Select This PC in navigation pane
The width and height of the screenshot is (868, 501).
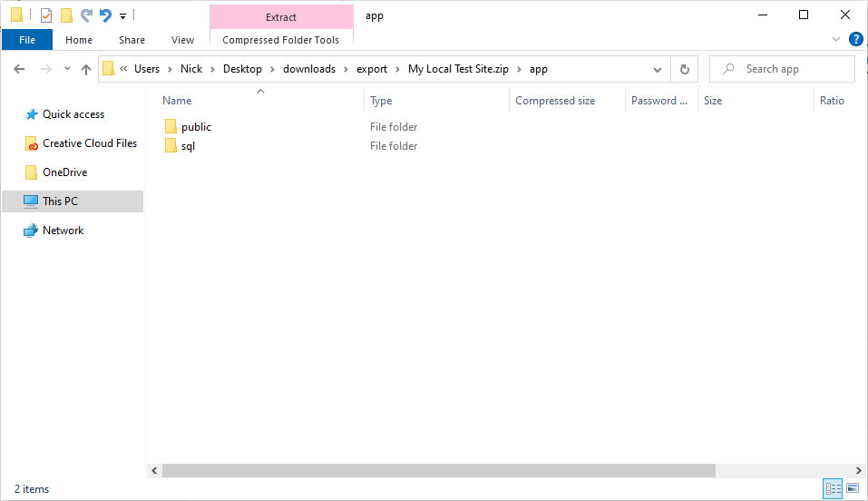73,201
